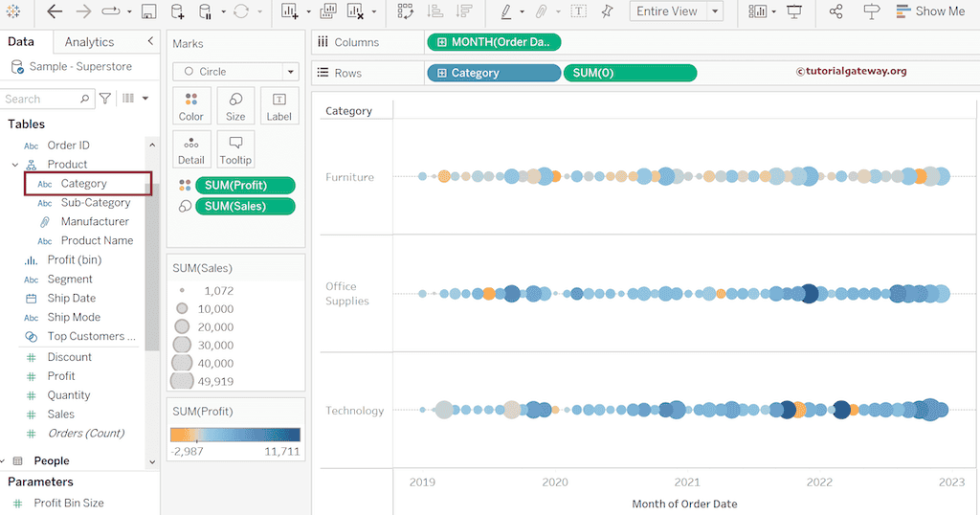Select the Data pane tab
This screenshot has width=980, height=515.
click(x=21, y=42)
